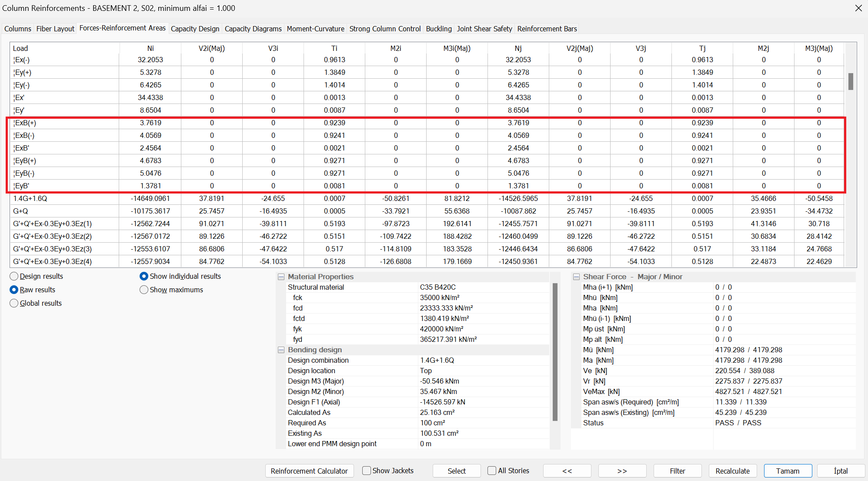This screenshot has width=868, height=481.
Task: Open the Moment-Curvature tab
Action: point(315,29)
